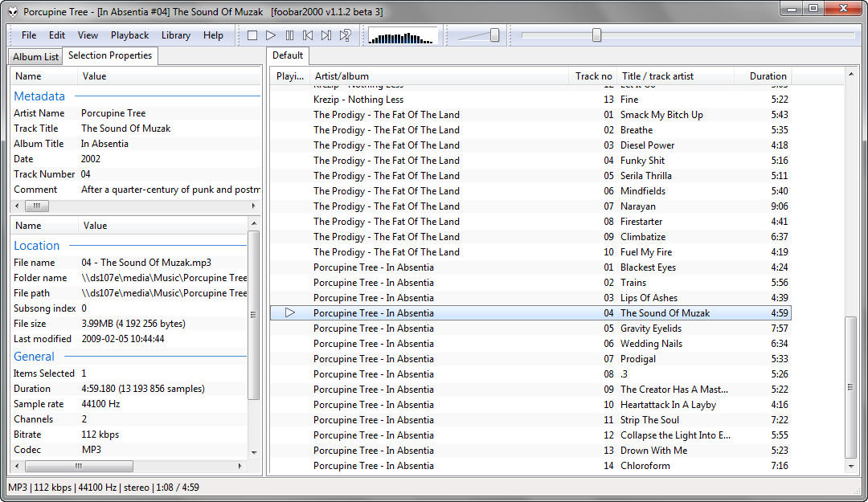This screenshot has height=502, width=868.
Task: Click the Bitrate value 112 kbps
Action: 100,435
